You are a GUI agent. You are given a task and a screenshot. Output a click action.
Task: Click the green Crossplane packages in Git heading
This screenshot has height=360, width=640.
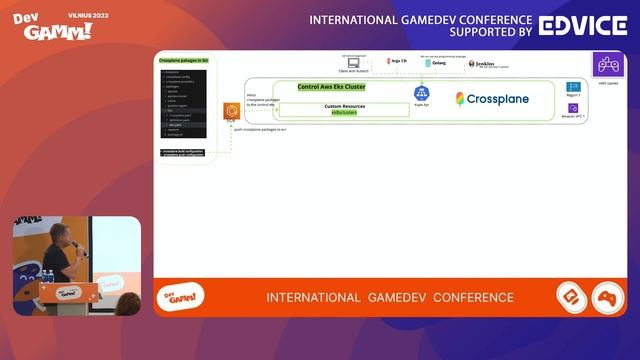coord(183,60)
